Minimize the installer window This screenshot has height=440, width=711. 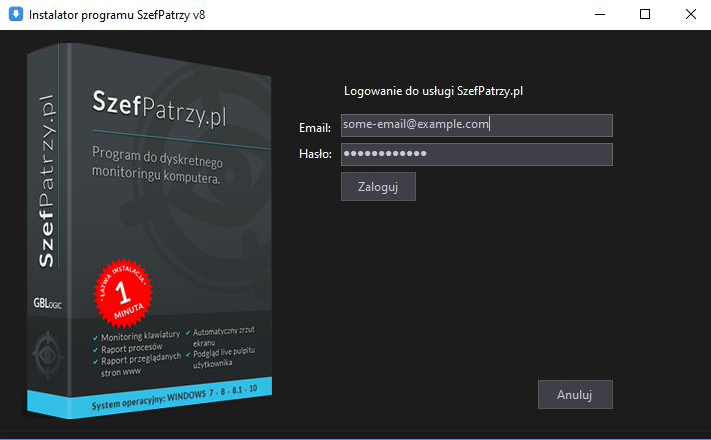[x=600, y=15]
